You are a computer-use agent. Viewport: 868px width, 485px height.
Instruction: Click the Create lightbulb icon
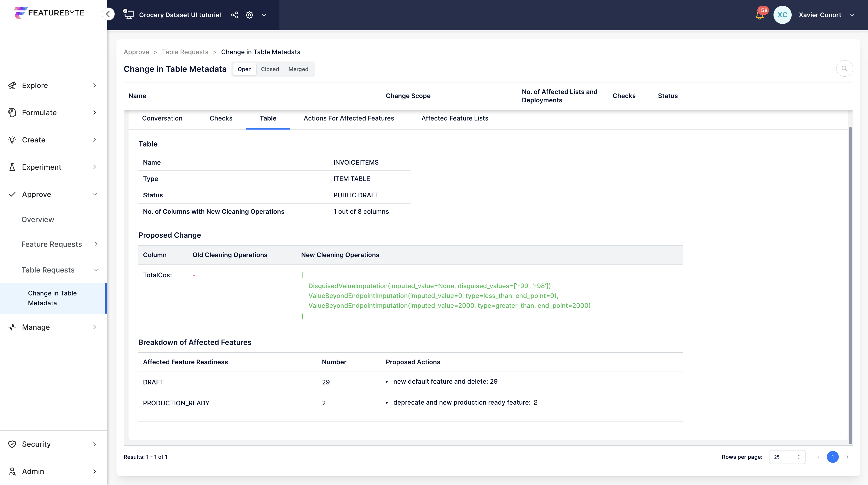click(12, 140)
